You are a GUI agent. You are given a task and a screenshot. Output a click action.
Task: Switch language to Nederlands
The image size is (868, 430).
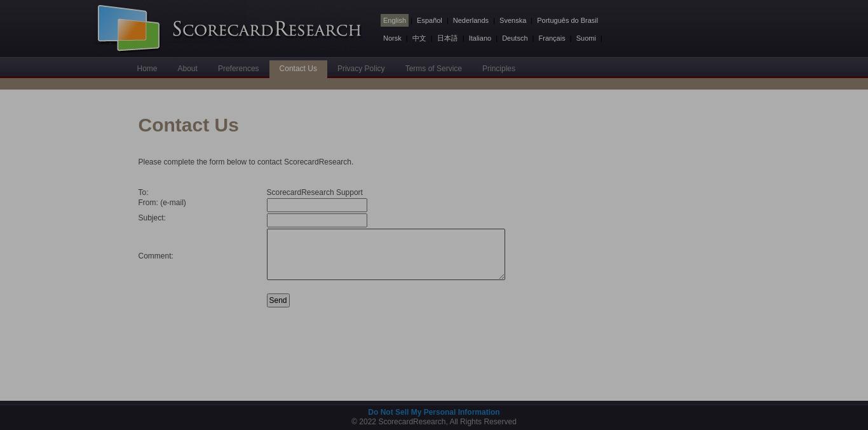[x=471, y=20]
